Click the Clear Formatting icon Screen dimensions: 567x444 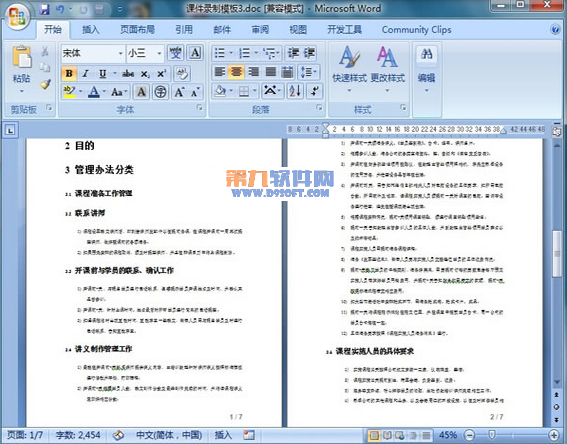182,73
